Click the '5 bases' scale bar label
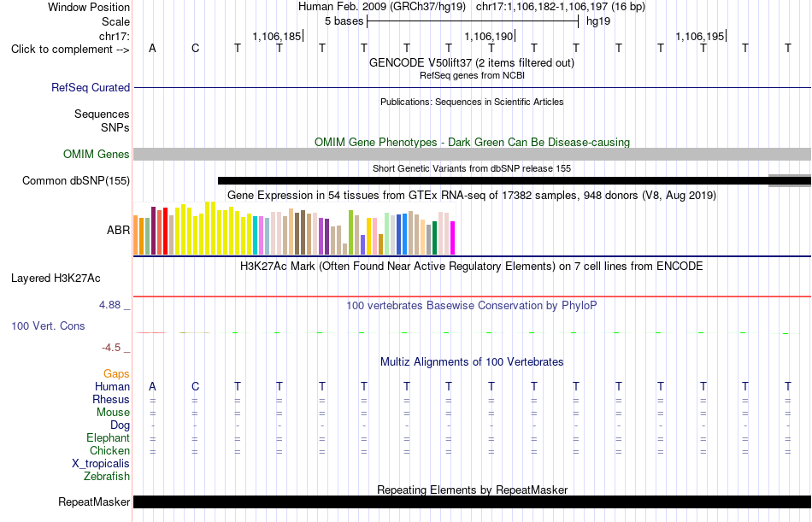This screenshot has height=522, width=812. point(344,21)
